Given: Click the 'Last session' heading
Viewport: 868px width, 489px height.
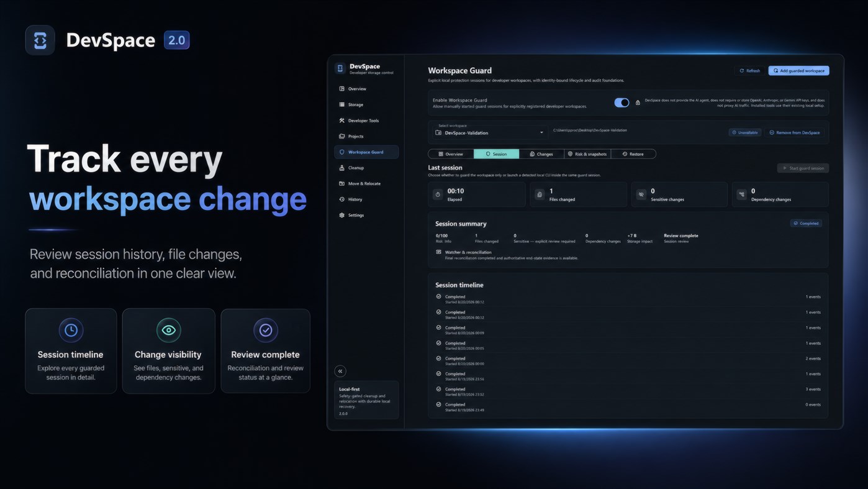Looking at the screenshot, I should coord(445,168).
